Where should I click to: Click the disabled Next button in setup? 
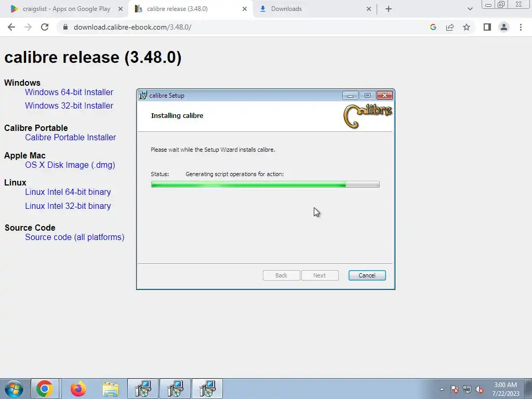320,275
